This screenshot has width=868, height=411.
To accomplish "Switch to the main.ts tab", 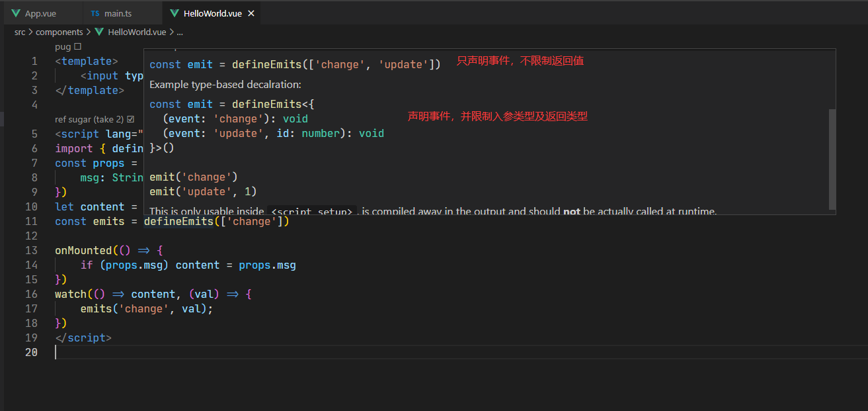I will tap(124, 13).
